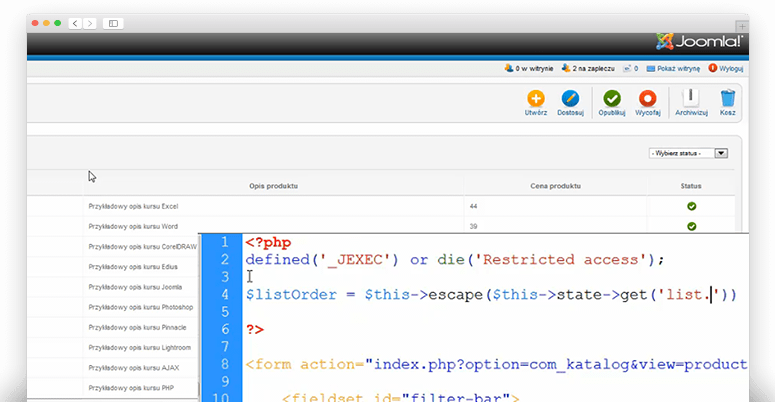Click the Joomla! logo in header
Screen dimensions: 775x402
coord(700,41)
